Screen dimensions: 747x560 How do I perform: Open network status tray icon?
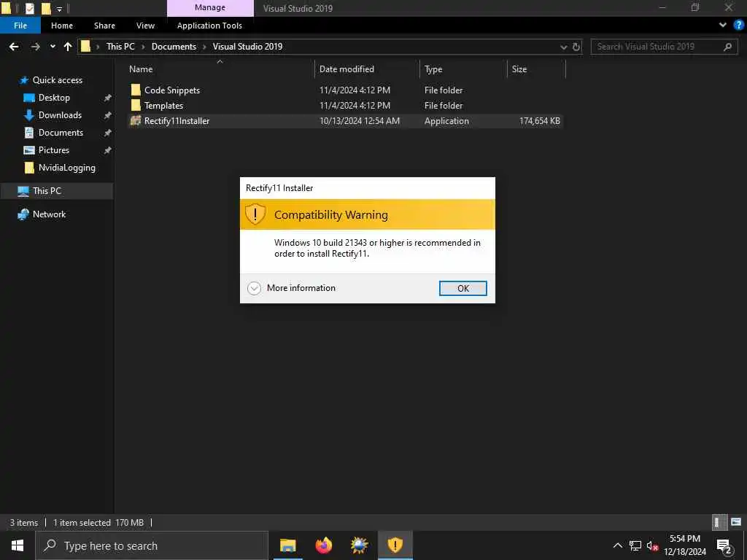pos(635,545)
